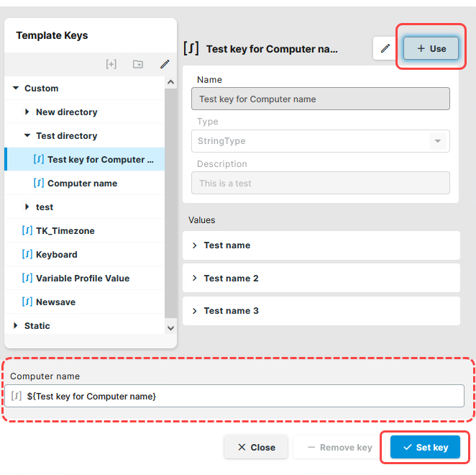Click the Keyboard key icon
This screenshot has height=475, width=476.
coord(27,255)
